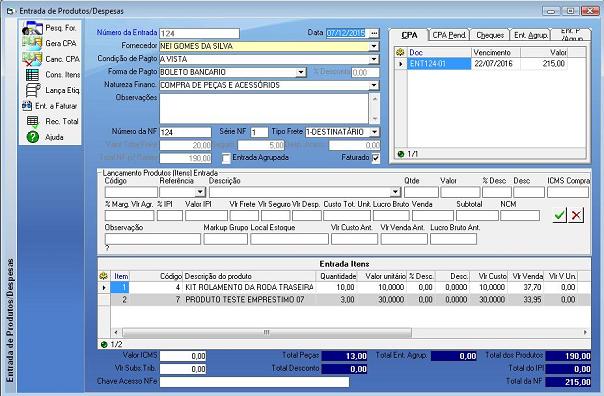Select the ENT124:01 document cell
The height and width of the screenshot is (396, 604).
[439, 64]
